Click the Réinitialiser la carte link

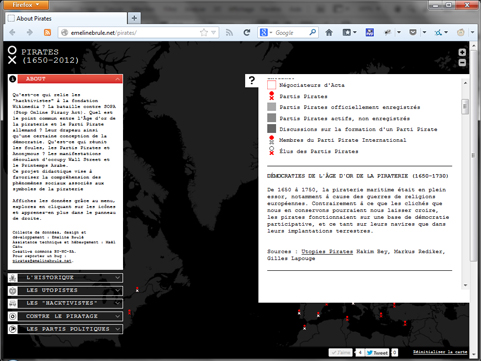440,352
